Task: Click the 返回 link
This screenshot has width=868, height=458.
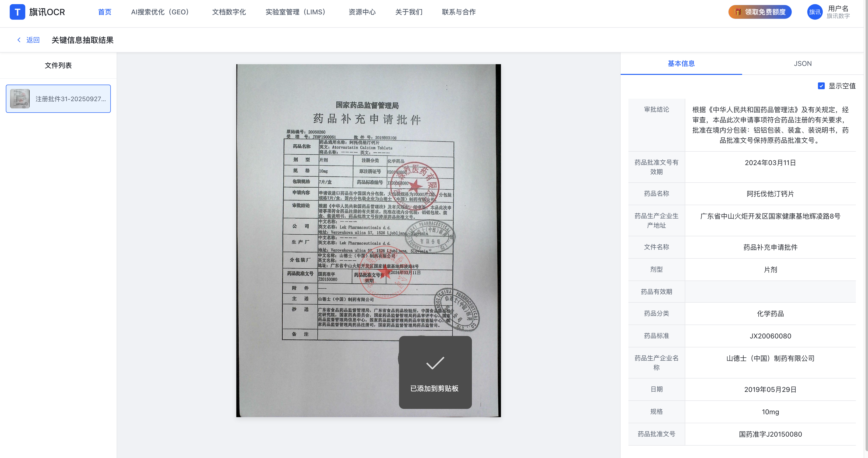Action: point(33,40)
